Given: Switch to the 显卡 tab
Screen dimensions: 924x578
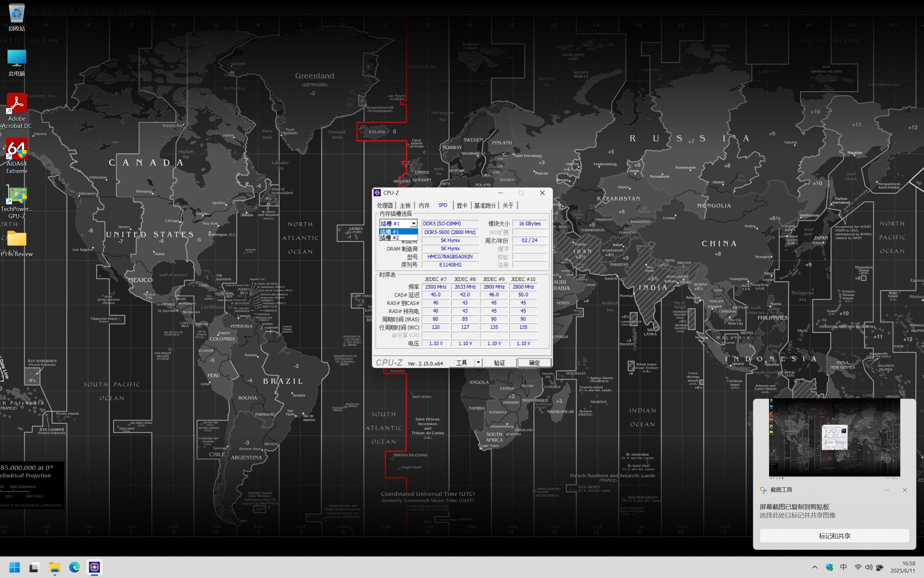Looking at the screenshot, I should (x=462, y=206).
